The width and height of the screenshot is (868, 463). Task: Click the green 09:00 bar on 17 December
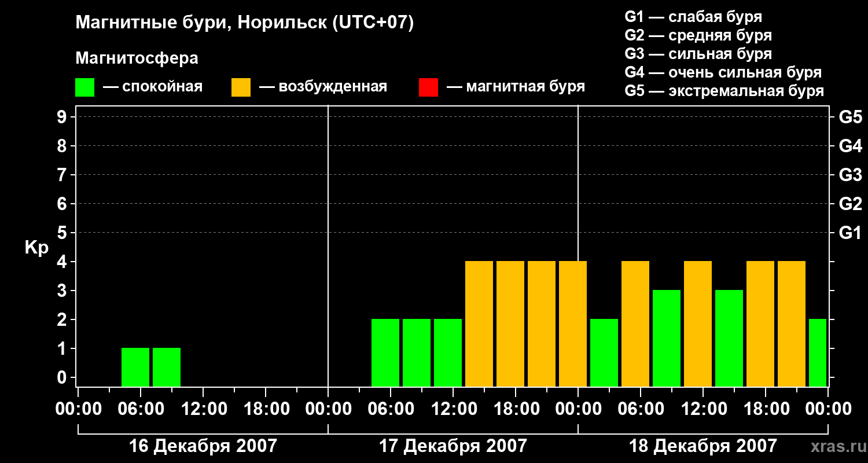click(417, 353)
